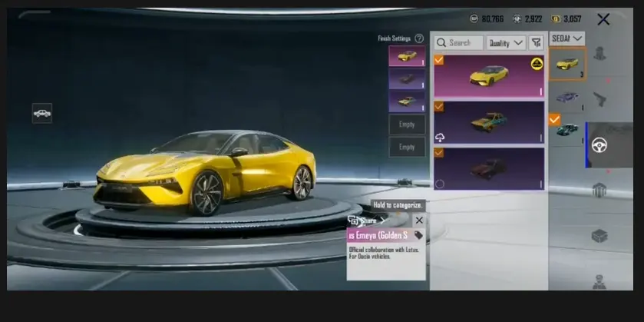The height and width of the screenshot is (322, 644).
Task: Click the Search input field
Action: pyautogui.click(x=459, y=43)
